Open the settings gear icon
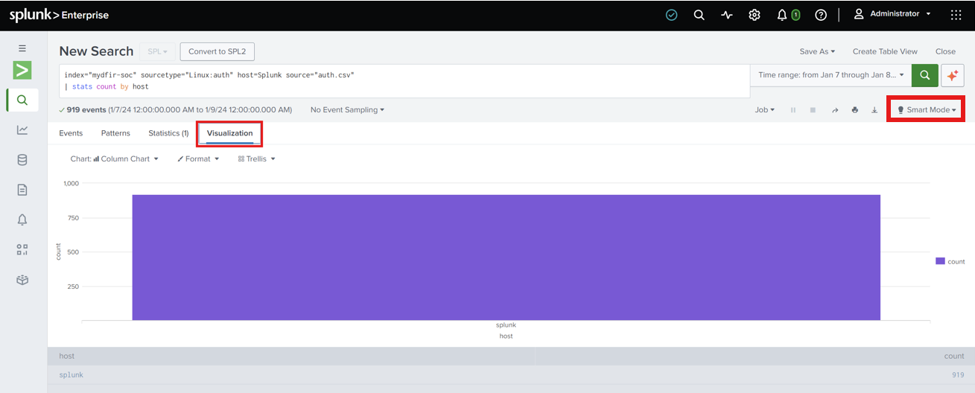The height and width of the screenshot is (393, 975). [x=754, y=15]
